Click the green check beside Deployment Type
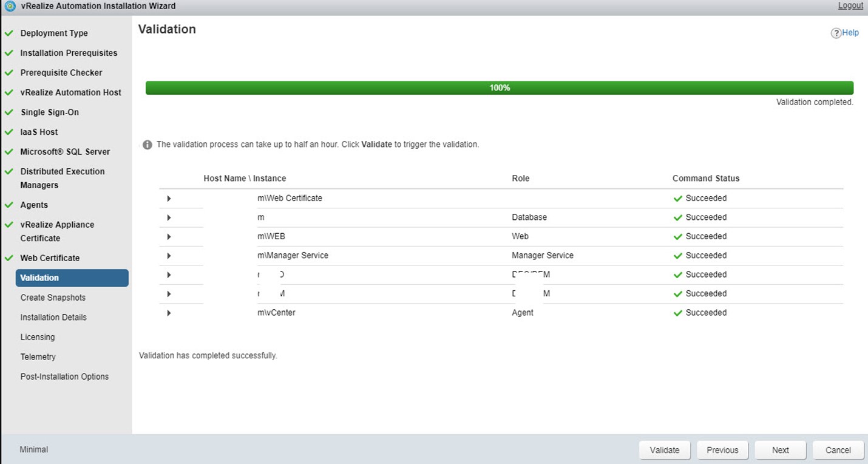Viewport: 868px width, 464px height. [x=9, y=33]
